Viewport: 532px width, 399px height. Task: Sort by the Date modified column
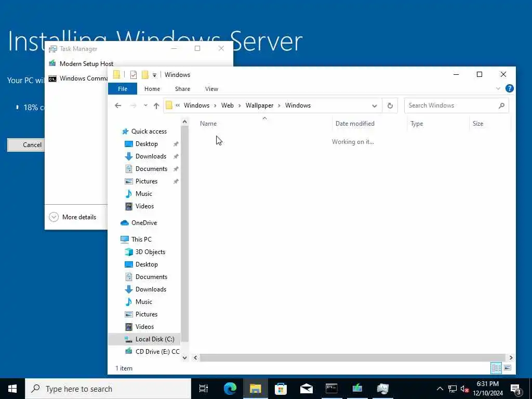370,124
